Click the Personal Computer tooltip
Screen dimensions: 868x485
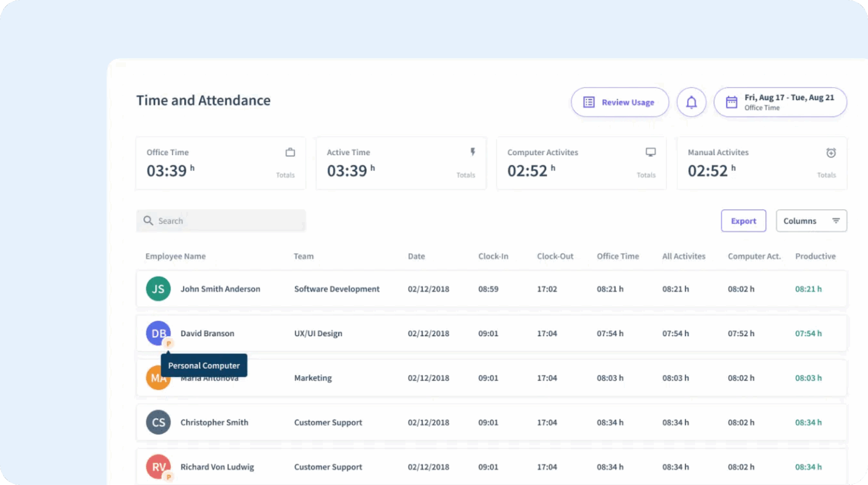[x=204, y=365]
